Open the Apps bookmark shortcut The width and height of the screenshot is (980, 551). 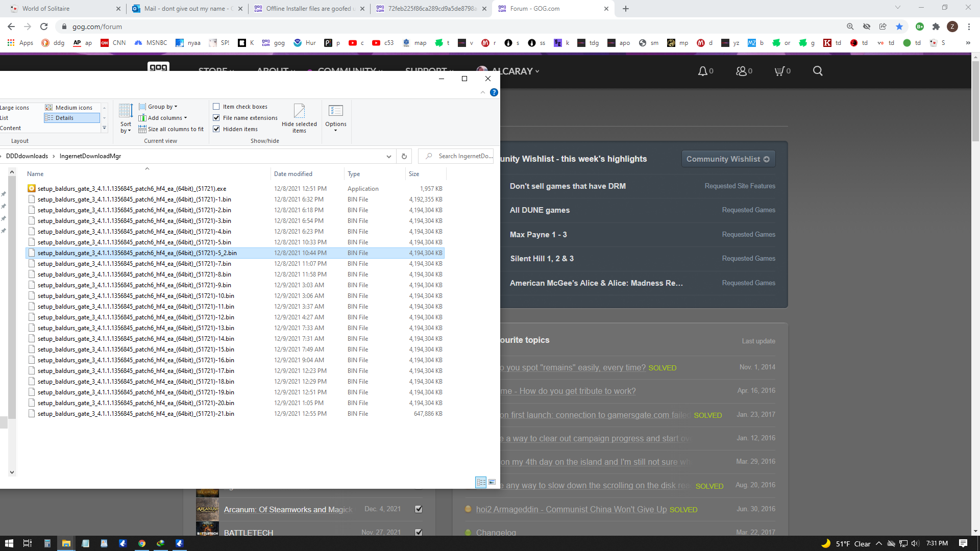[x=20, y=43]
